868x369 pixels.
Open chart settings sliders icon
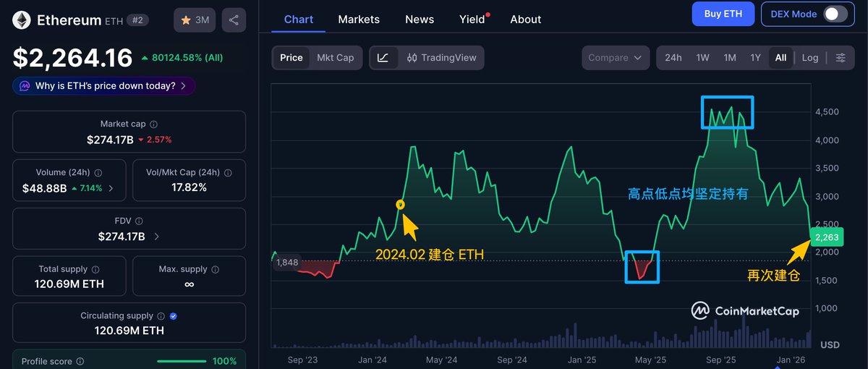tap(841, 58)
